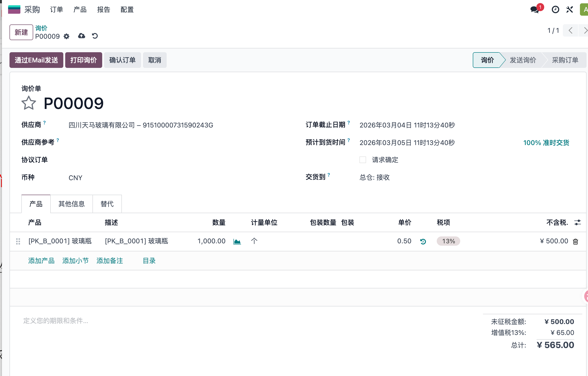Viewport: 588px width, 376px height.
Task: Select the 采购订单 status stage
Action: tap(565, 60)
